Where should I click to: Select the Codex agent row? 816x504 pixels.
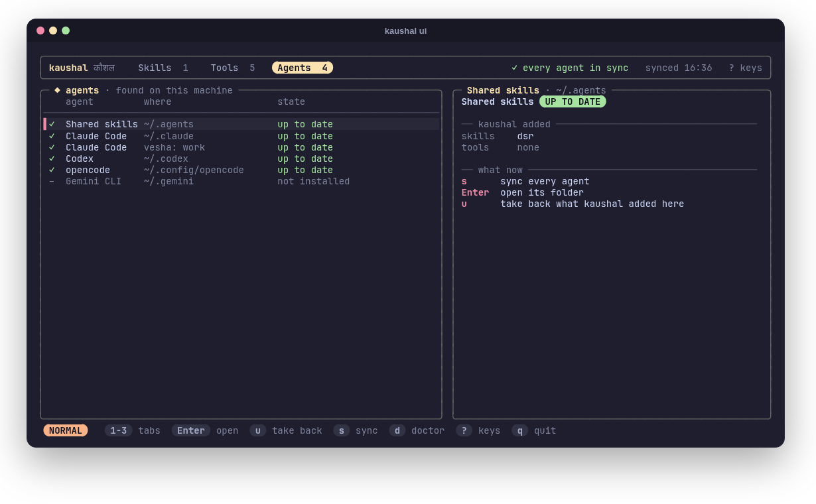(241, 158)
